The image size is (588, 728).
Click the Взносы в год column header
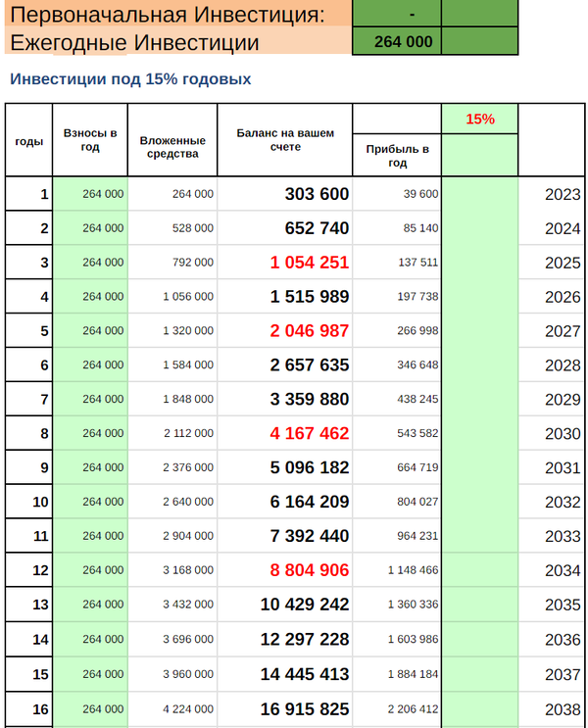pyautogui.click(x=90, y=140)
